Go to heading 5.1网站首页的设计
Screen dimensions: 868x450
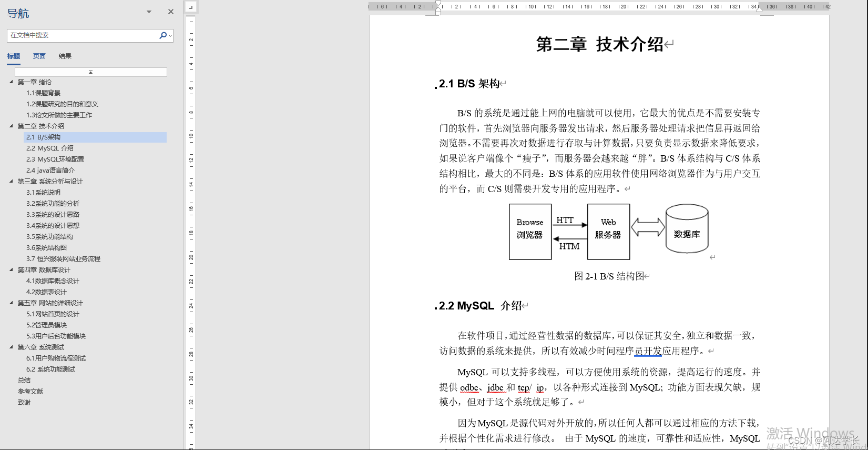[53, 314]
